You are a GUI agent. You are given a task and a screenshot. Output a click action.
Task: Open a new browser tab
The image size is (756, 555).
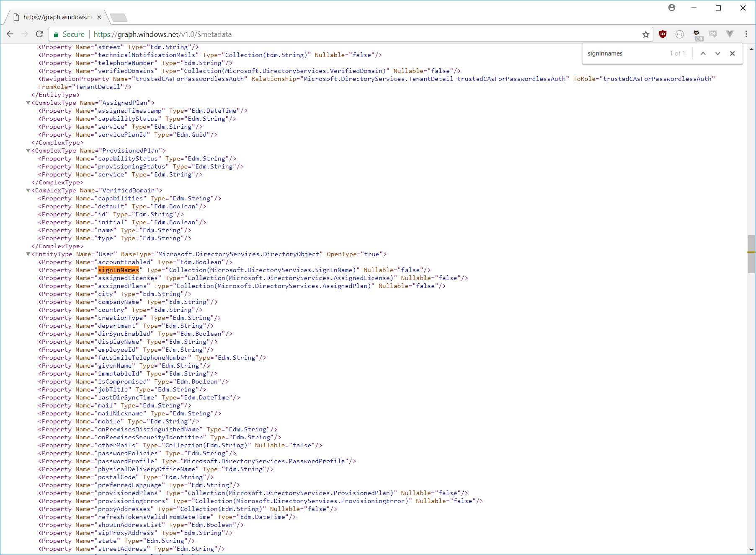[x=119, y=17]
